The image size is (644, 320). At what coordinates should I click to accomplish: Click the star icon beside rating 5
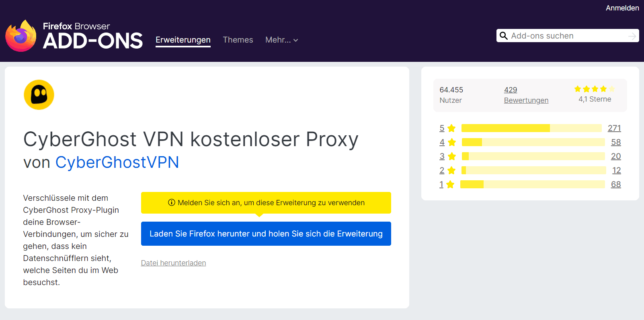451,128
